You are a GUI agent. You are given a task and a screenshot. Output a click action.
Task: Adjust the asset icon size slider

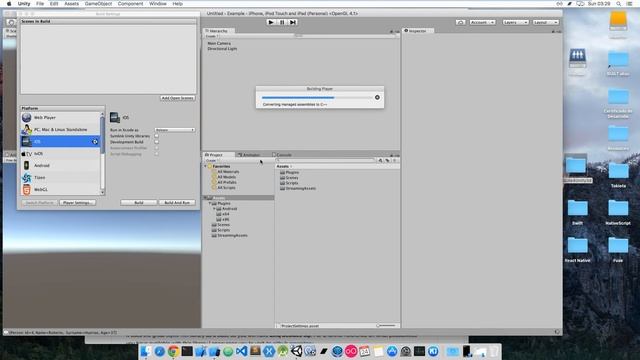(x=387, y=326)
